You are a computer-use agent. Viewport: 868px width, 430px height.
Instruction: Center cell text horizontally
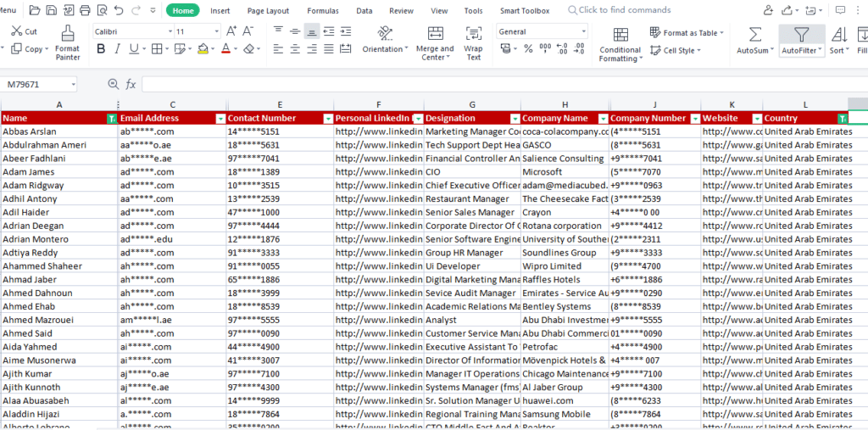point(296,49)
